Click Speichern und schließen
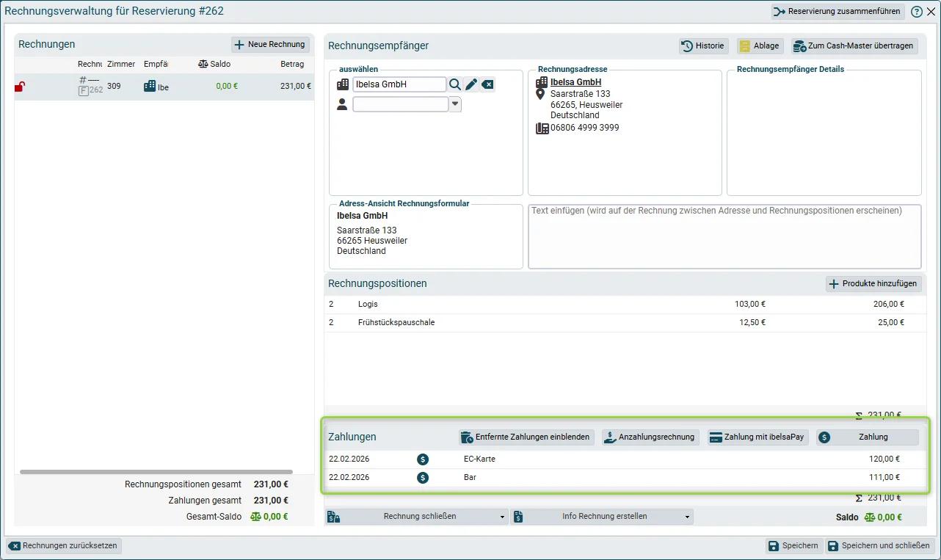 click(x=881, y=546)
